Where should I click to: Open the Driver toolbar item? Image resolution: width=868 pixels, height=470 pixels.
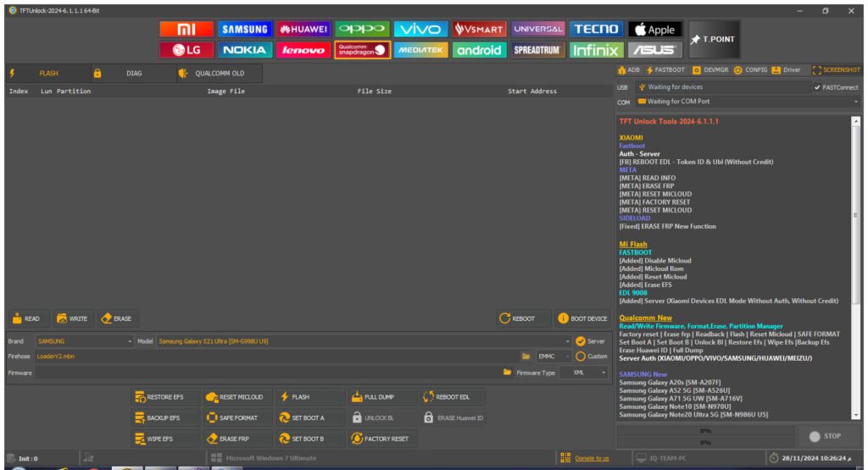point(786,70)
